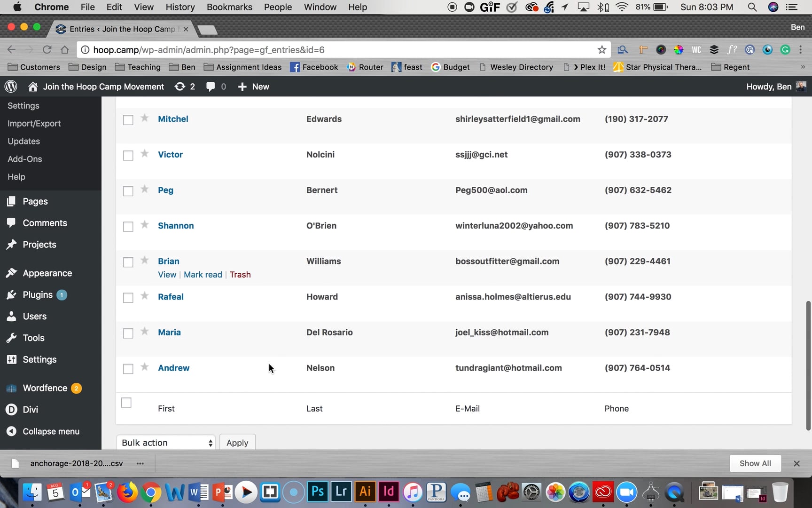Select the checkbox for Maria Del Rosario

pyautogui.click(x=128, y=333)
